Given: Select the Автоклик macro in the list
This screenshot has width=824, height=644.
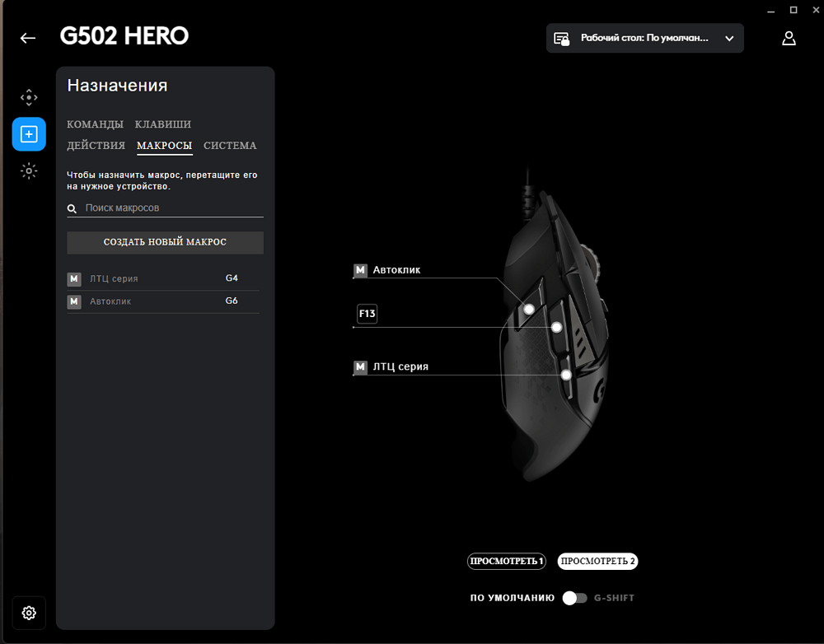Looking at the screenshot, I should coord(110,301).
